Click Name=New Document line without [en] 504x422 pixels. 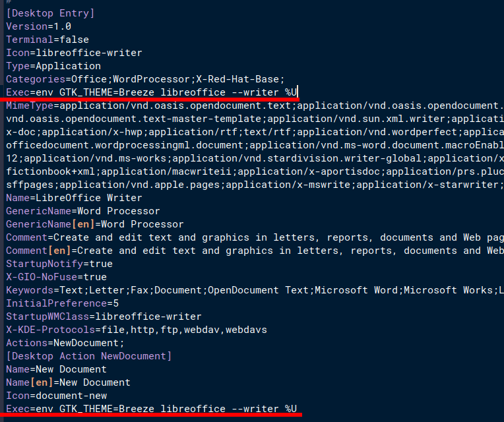click(x=56, y=369)
